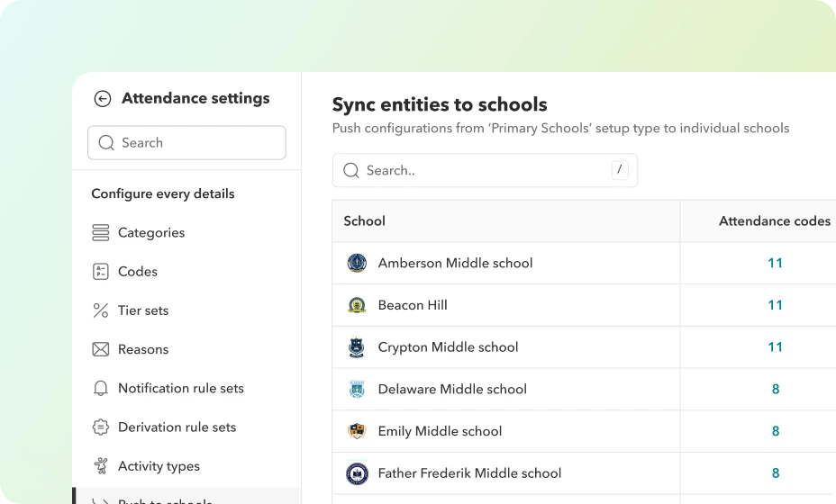The image size is (836, 504).
Task: Open Crypton Middle school attendance codes count
Action: [776, 347]
